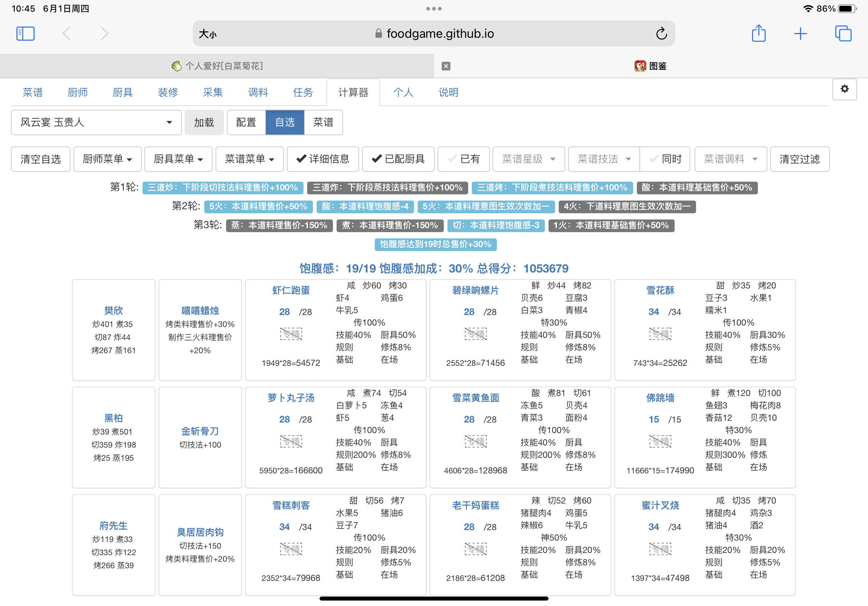This screenshot has height=606, width=868.
Task: Open the 调料 tab
Action: tap(258, 92)
